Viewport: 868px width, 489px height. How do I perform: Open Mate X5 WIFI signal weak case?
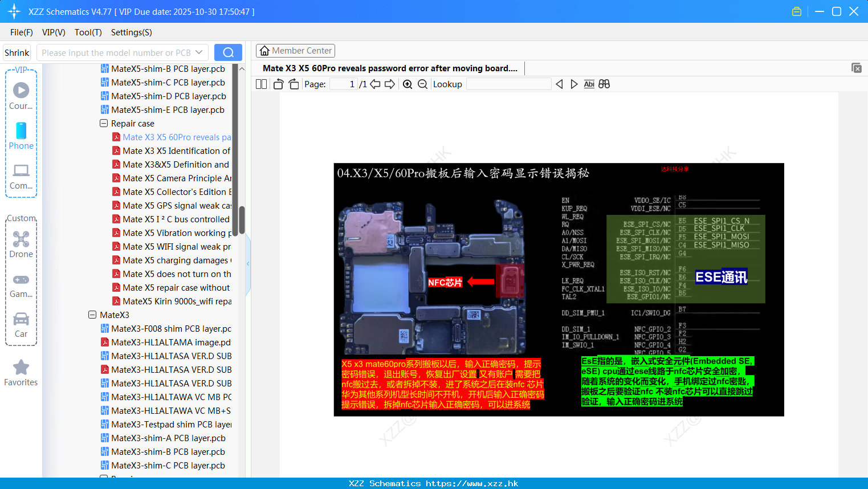coord(172,246)
